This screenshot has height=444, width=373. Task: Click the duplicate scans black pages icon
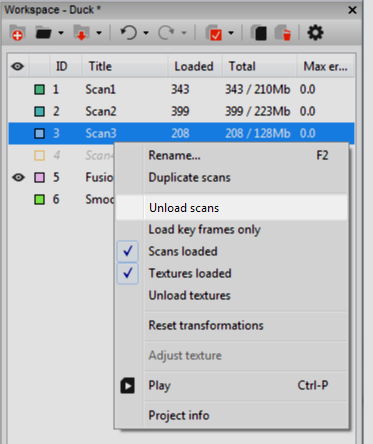[259, 33]
